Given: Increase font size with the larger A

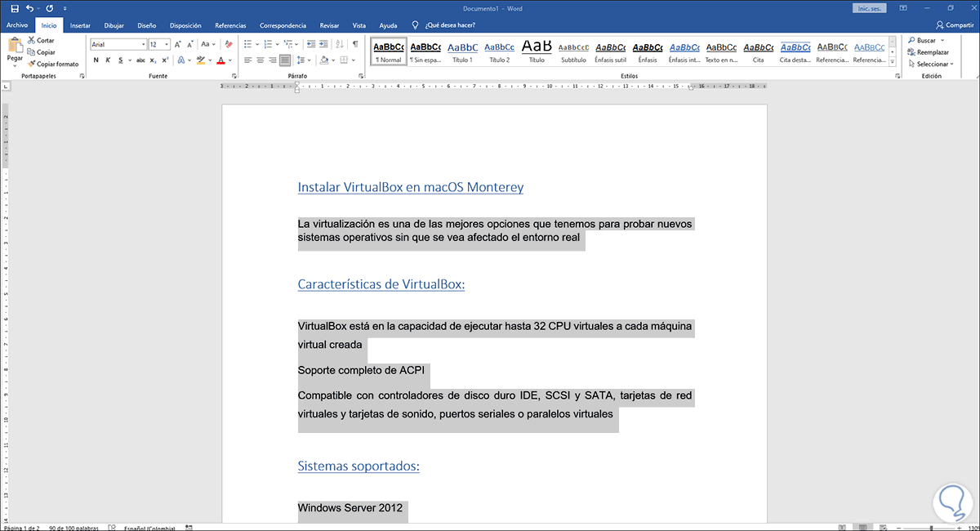Looking at the screenshot, I should (179, 44).
